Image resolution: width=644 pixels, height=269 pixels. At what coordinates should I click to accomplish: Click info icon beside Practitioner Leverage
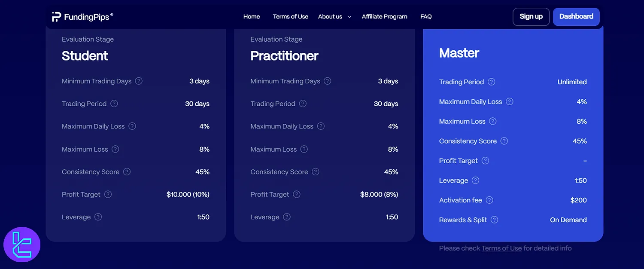pyautogui.click(x=287, y=217)
